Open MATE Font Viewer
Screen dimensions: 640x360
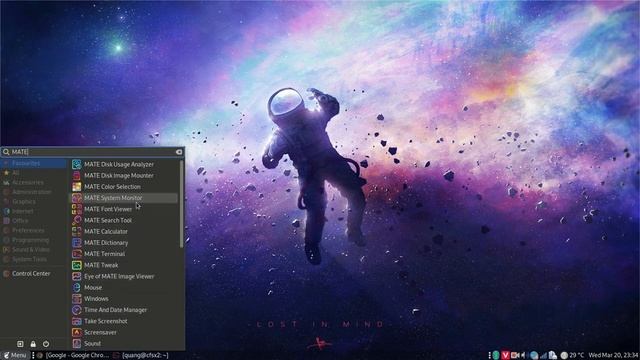coord(124,209)
